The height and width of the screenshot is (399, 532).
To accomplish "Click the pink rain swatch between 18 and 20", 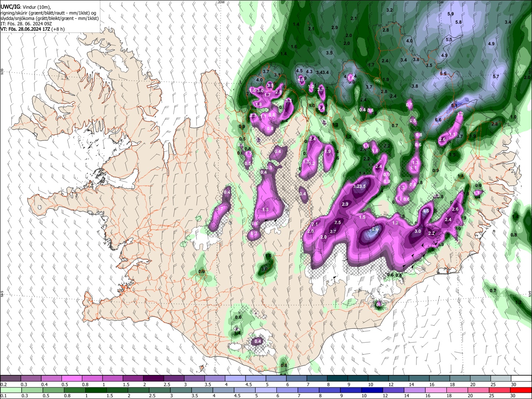I will click(x=456, y=390).
